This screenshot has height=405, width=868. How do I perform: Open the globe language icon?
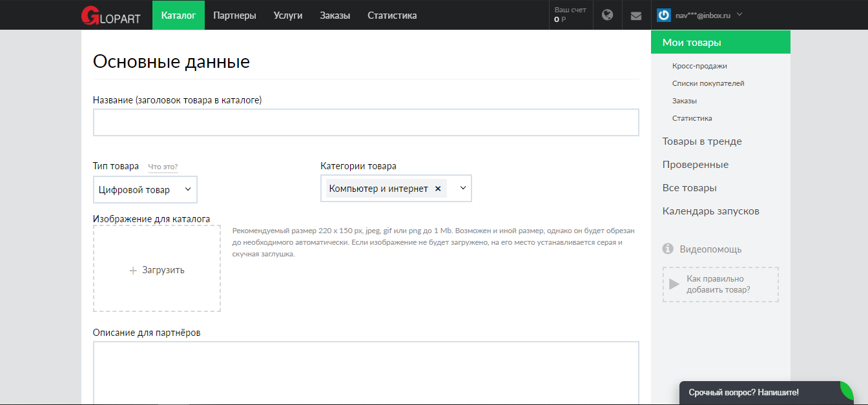pyautogui.click(x=607, y=15)
